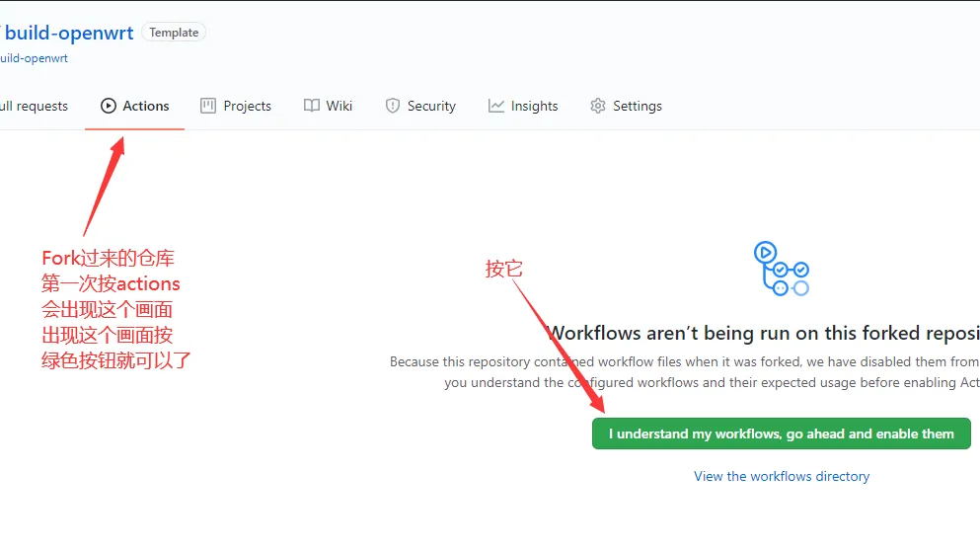Open the Pull requests tab
This screenshot has height=550, width=980.
(34, 106)
